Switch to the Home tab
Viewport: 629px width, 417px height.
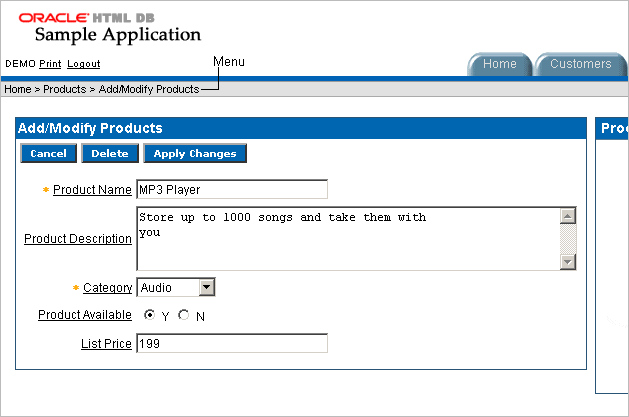pyautogui.click(x=499, y=64)
